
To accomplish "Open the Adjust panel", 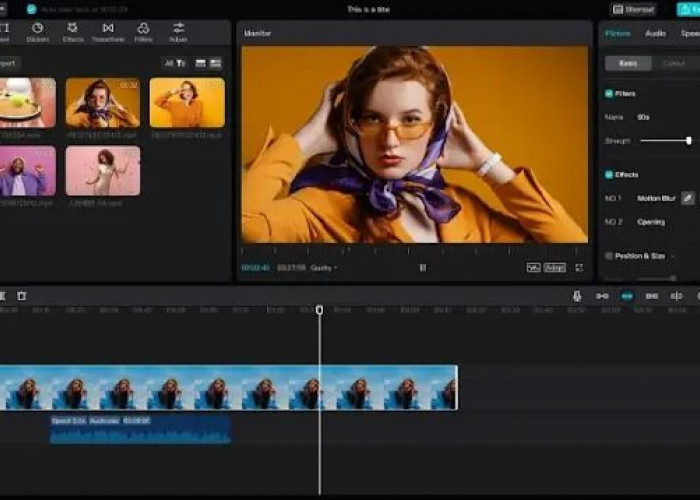I will pyautogui.click(x=178, y=33).
